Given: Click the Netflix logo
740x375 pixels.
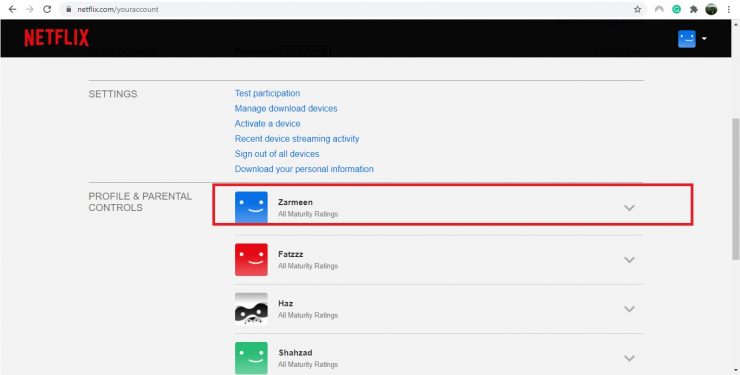Looking at the screenshot, I should pos(57,38).
